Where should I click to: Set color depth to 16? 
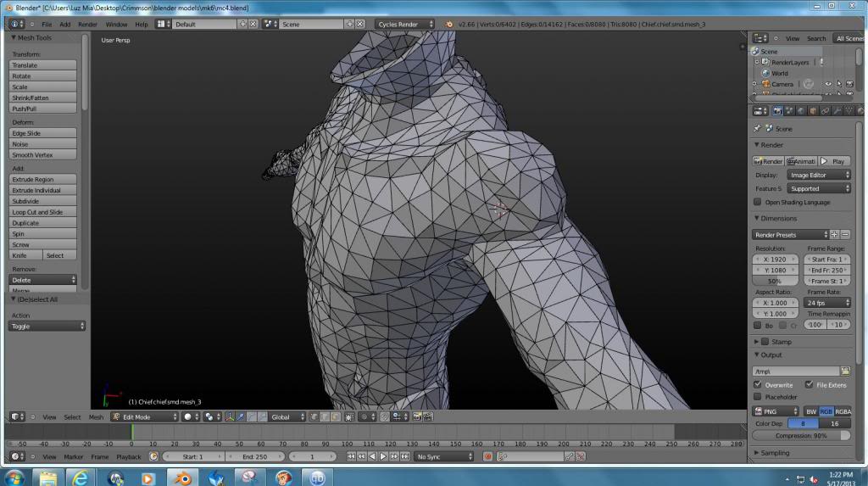(835, 423)
